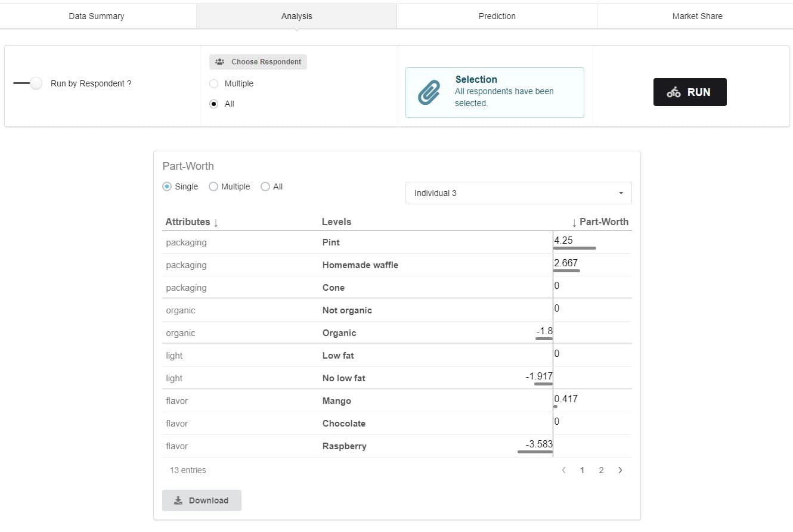Choose the Single Part-Worth radio option
This screenshot has width=793, height=532.
(x=167, y=186)
